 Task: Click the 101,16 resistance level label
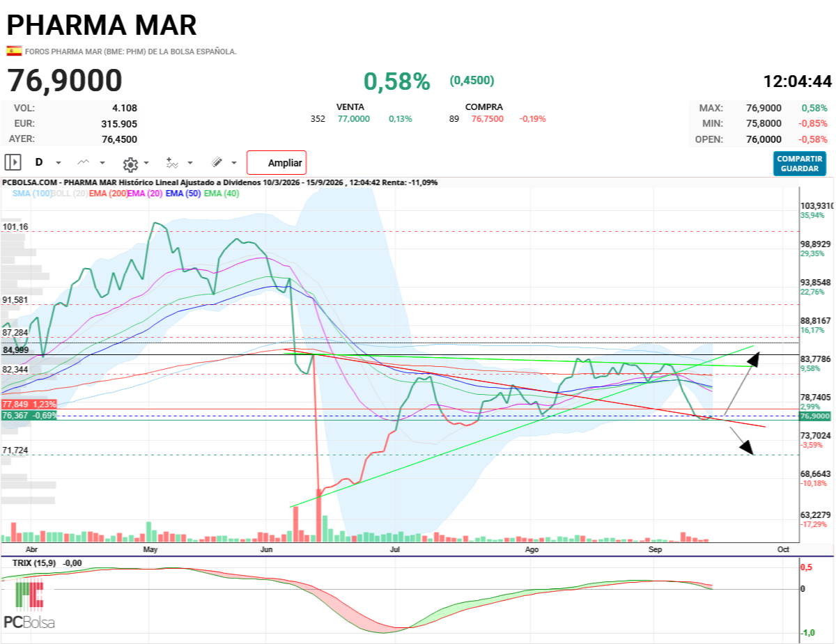[x=15, y=227]
